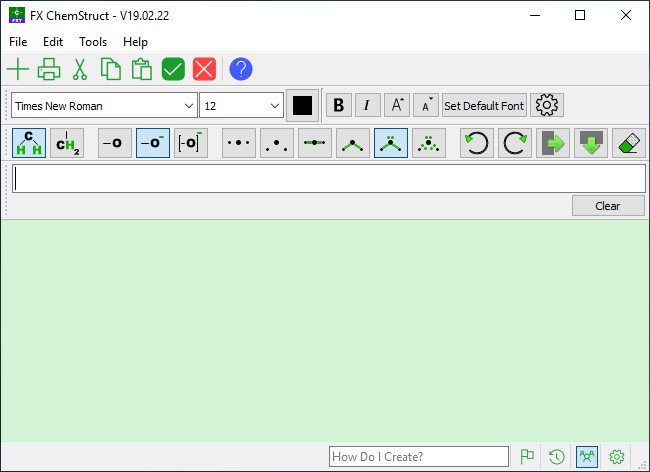Viewport: 650px width, 472px height.
Task: Click the How Do I Create search field
Action: (x=419, y=457)
